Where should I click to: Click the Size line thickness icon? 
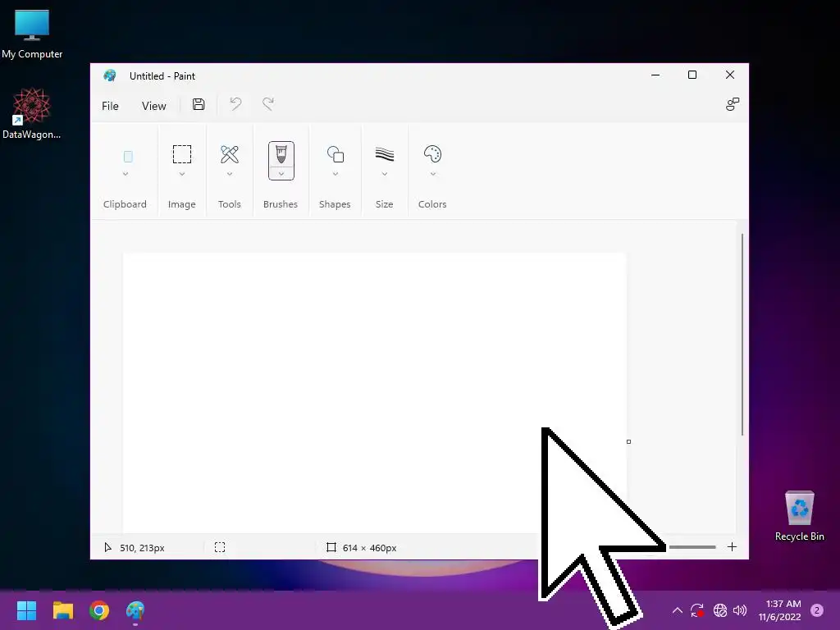385,154
